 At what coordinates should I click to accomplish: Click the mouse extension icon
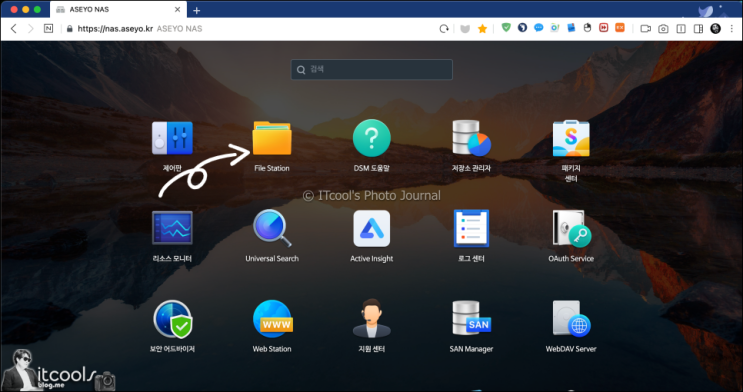(x=587, y=28)
